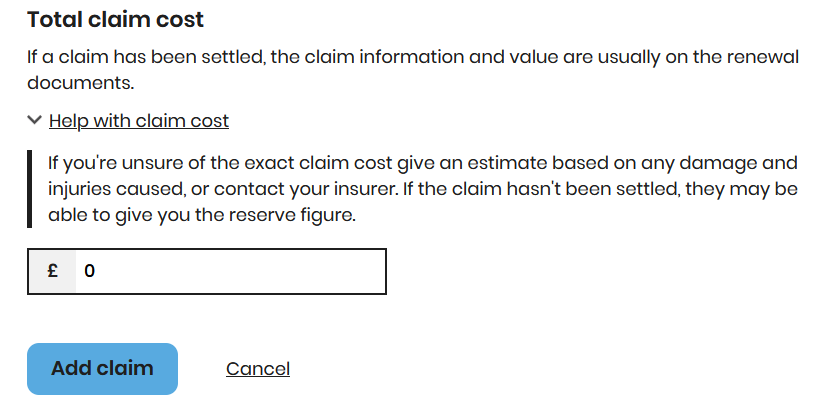This screenshot has height=414, width=820.
Task: Collapse the help section via chevron icon
Action: point(35,121)
